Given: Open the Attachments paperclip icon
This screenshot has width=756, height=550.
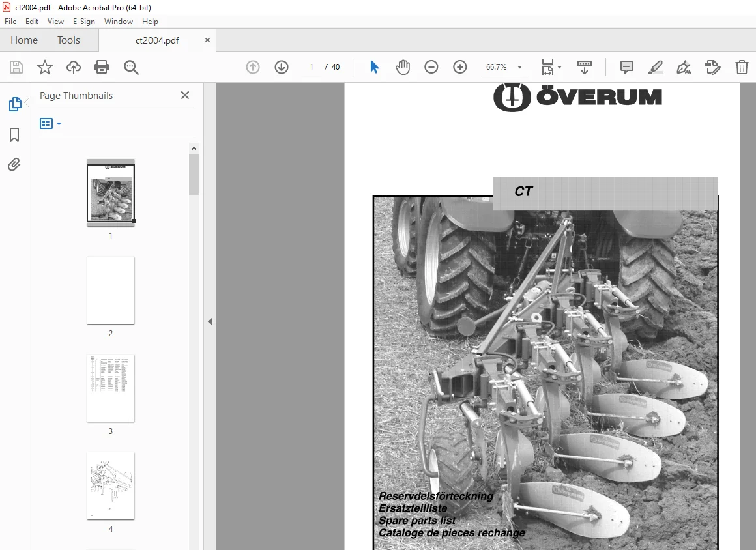Looking at the screenshot, I should point(14,165).
